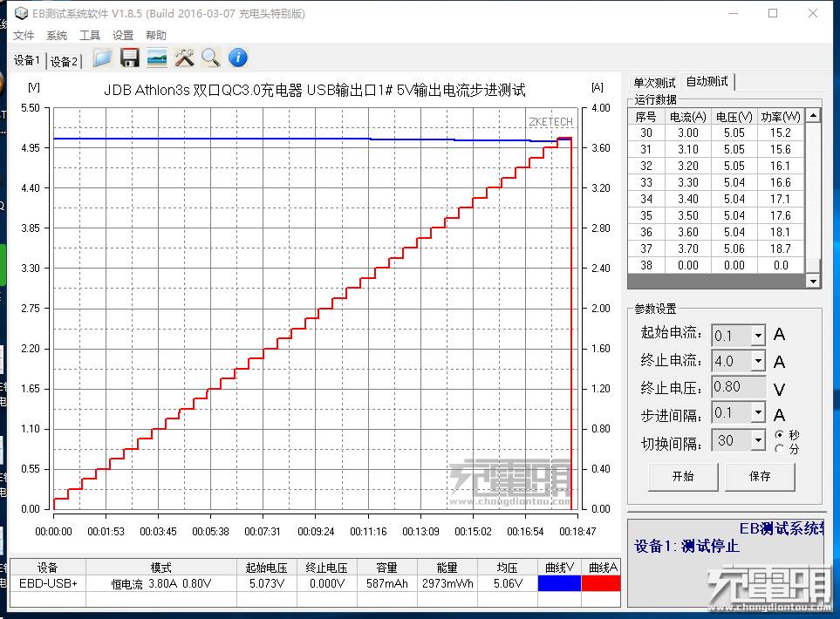Screen dimensions: 840x619
Task: Click the 3.60 current value in row 36
Action: (x=688, y=233)
